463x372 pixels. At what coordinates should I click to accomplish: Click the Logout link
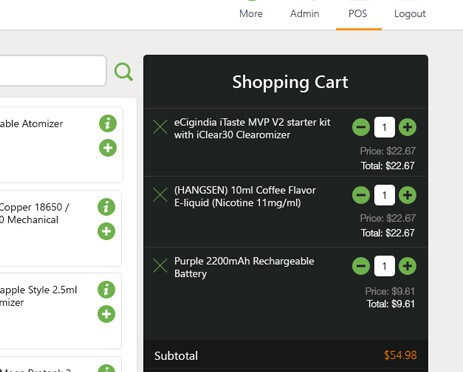pyautogui.click(x=410, y=14)
